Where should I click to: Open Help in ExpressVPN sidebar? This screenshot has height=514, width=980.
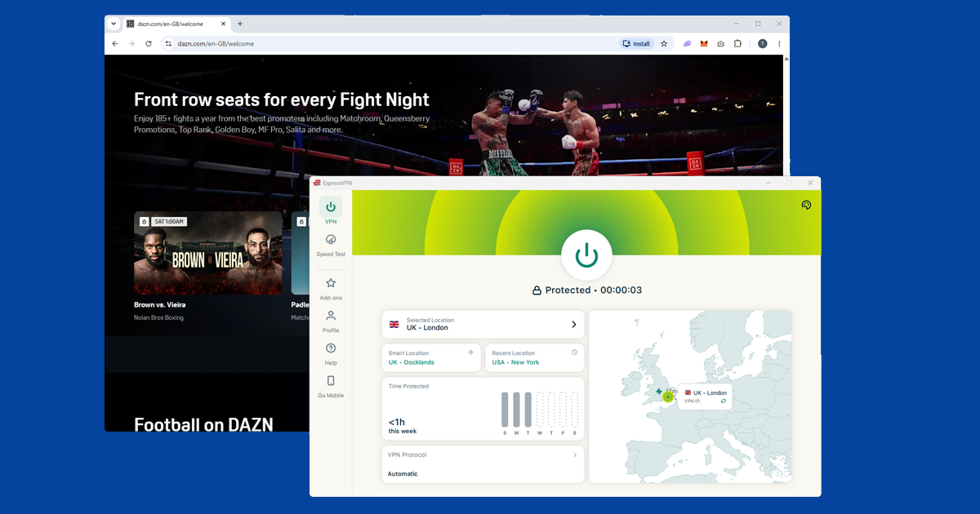331,354
